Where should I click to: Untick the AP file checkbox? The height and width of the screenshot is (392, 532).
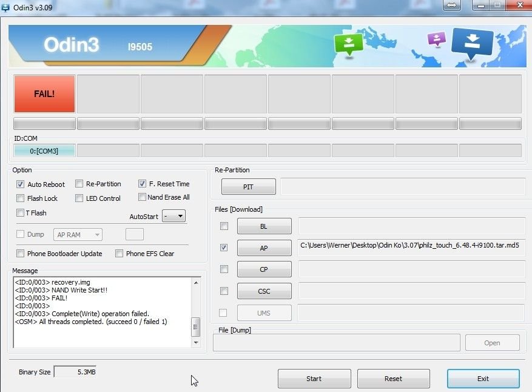pyautogui.click(x=224, y=248)
